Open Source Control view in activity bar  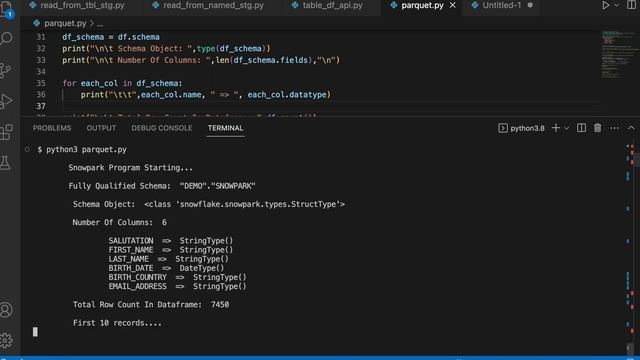6,70
